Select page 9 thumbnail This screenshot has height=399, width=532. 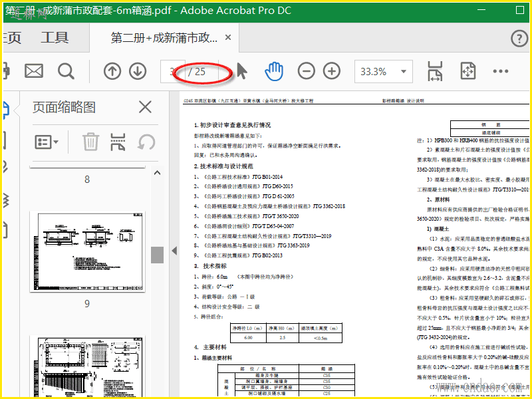[87, 251]
